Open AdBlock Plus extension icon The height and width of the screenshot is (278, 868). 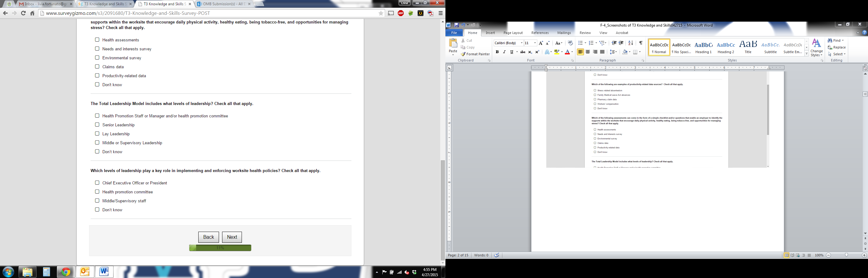401,13
